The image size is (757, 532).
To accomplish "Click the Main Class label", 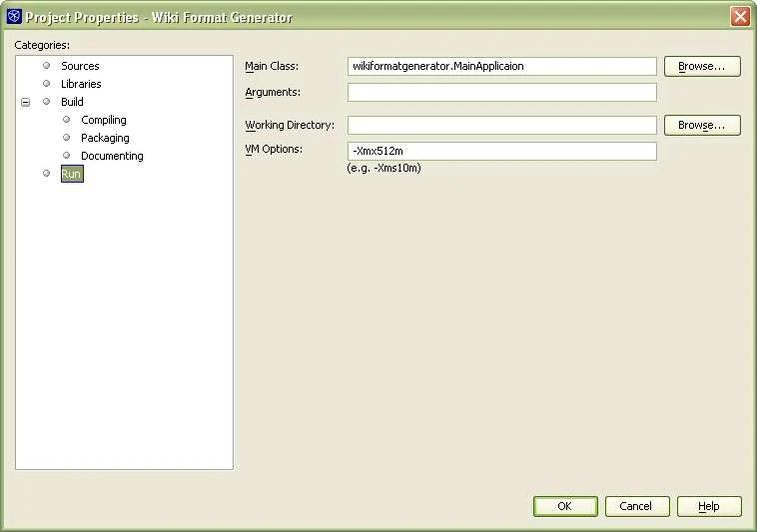I will pyautogui.click(x=272, y=66).
